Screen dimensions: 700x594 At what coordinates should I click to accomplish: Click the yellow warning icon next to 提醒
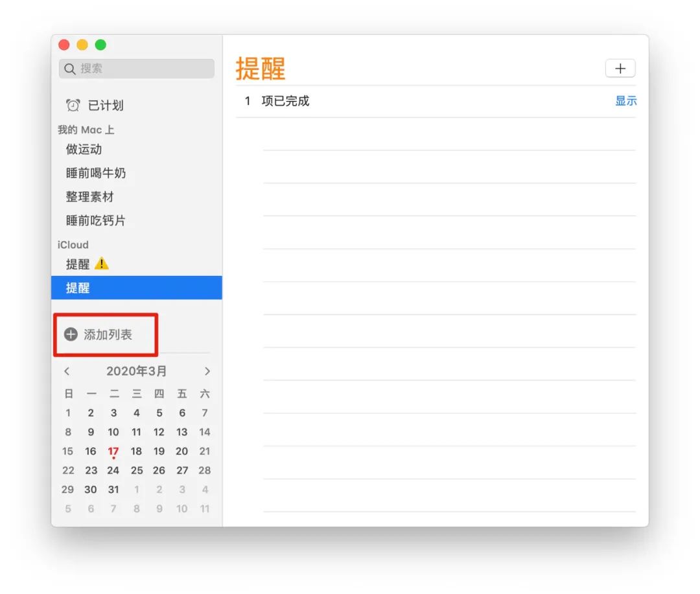pos(102,264)
